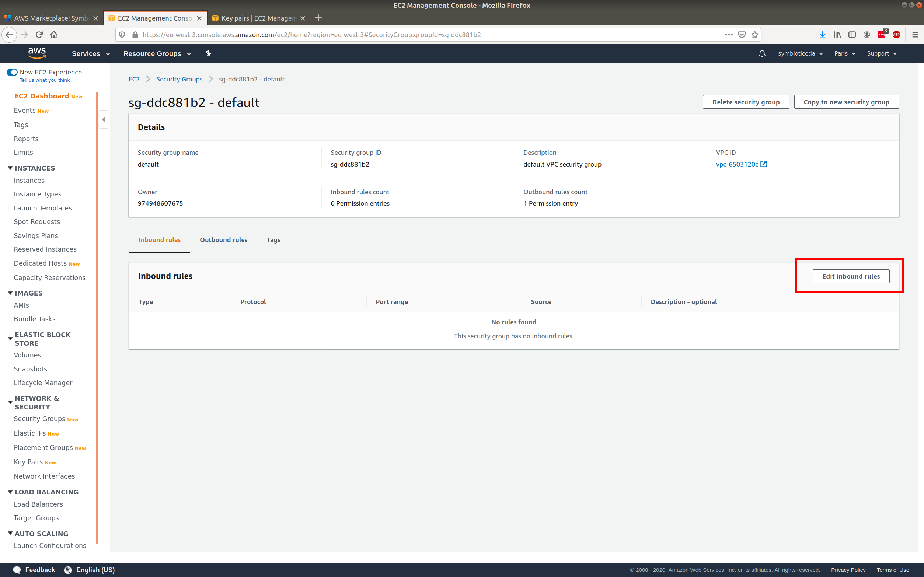Click Edit inbound rules button

click(851, 276)
